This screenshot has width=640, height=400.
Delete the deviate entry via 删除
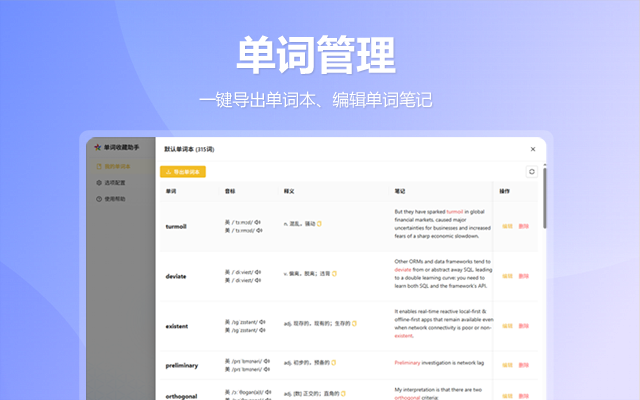[x=524, y=276]
